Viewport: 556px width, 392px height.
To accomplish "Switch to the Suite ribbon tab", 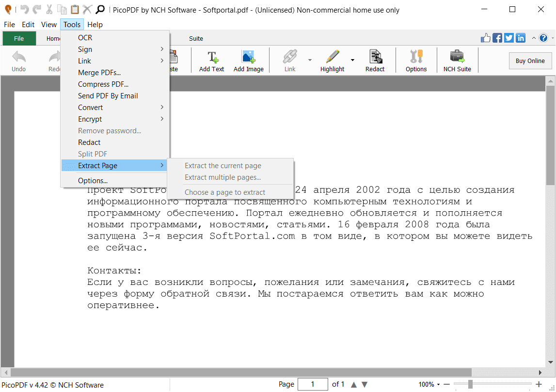I will [x=196, y=38].
